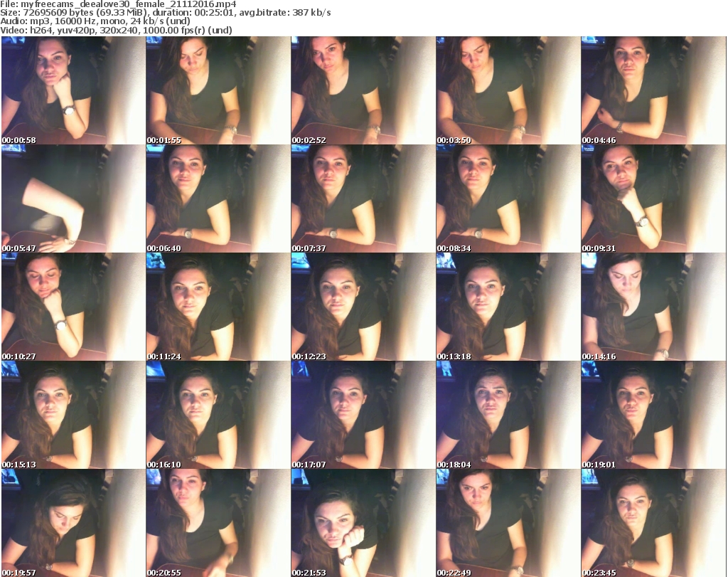Viewport: 728px width, 577px height.
Task: Pick the preview frame at 00:12:23
Action: [363, 307]
